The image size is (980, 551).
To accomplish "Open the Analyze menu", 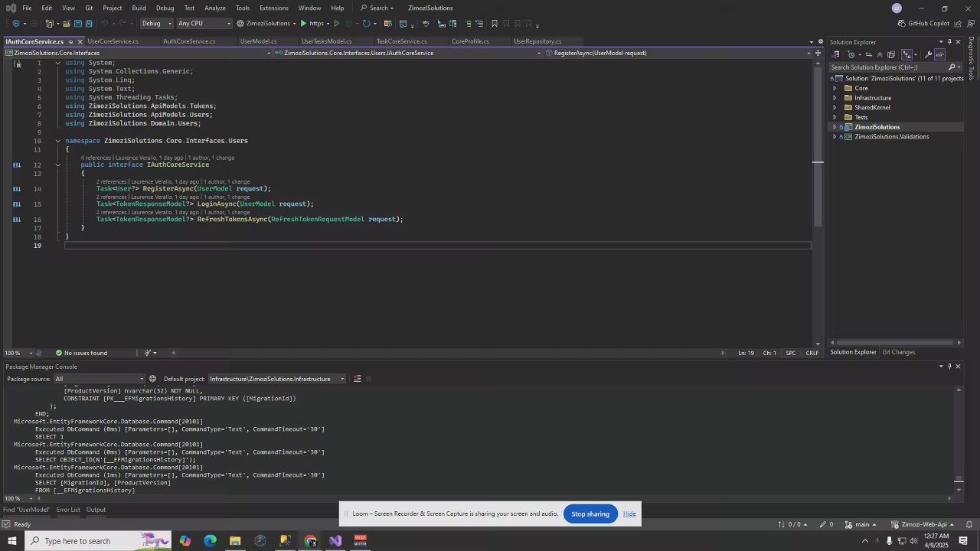I will tap(215, 8).
